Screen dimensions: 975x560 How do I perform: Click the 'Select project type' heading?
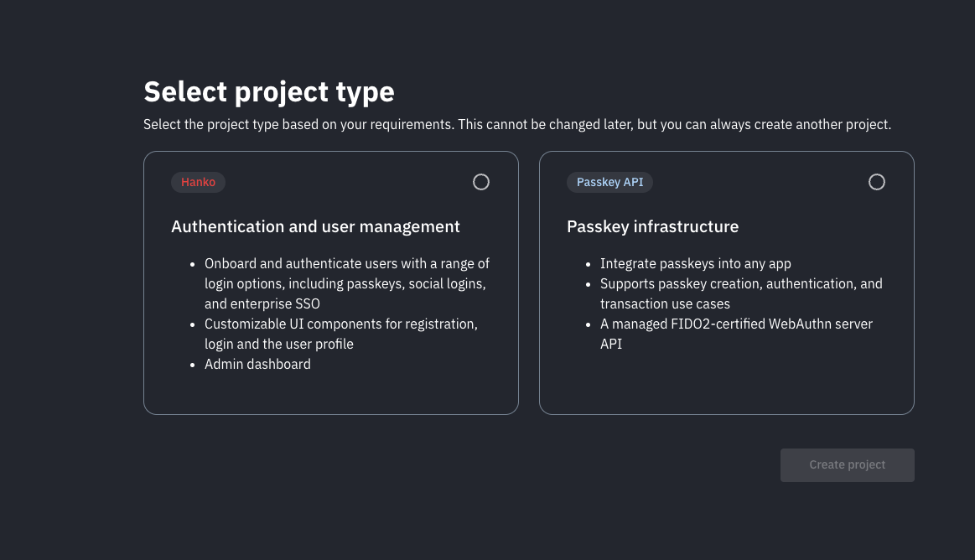click(268, 92)
